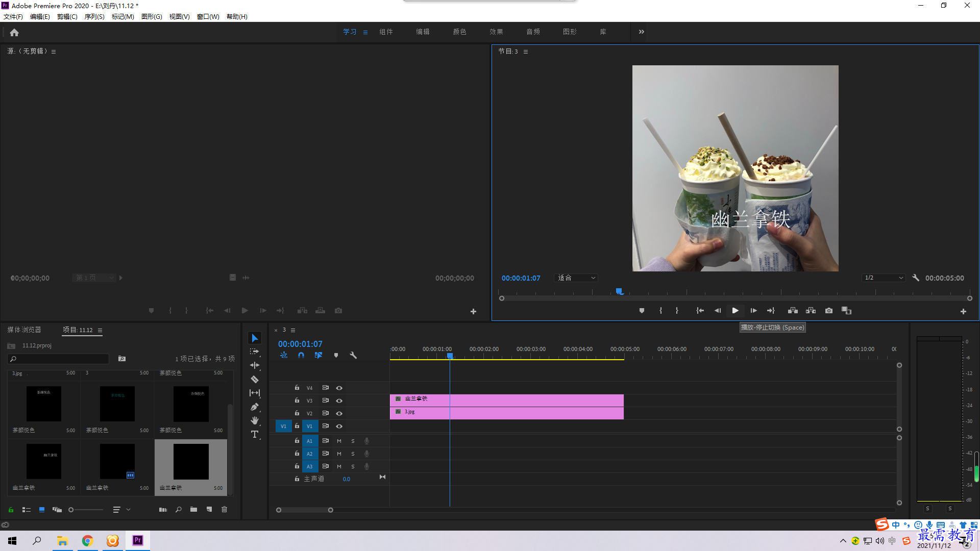Select the Selection tool arrow

(255, 338)
